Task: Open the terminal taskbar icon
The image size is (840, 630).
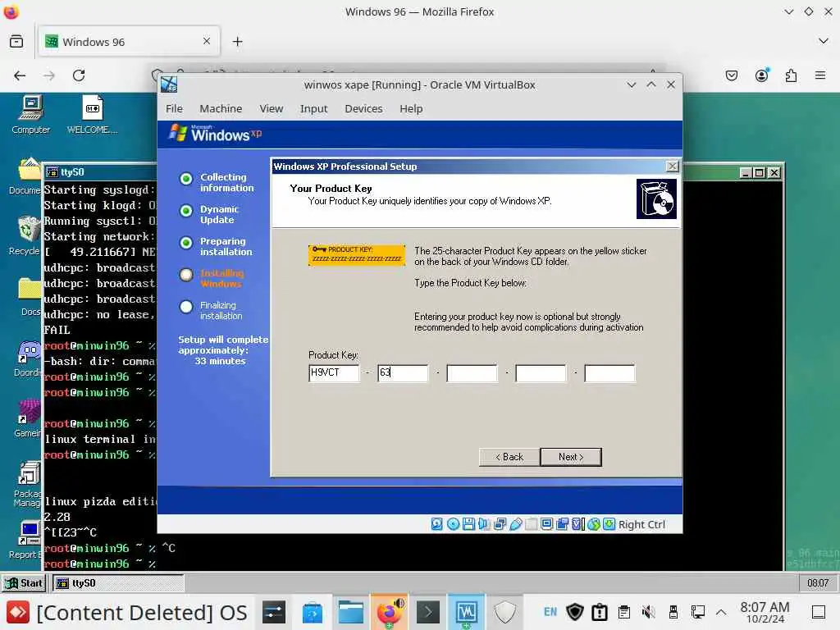Action: (428, 612)
